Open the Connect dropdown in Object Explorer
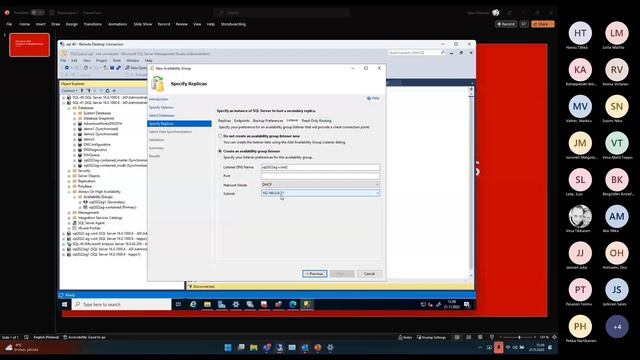 coord(69,91)
